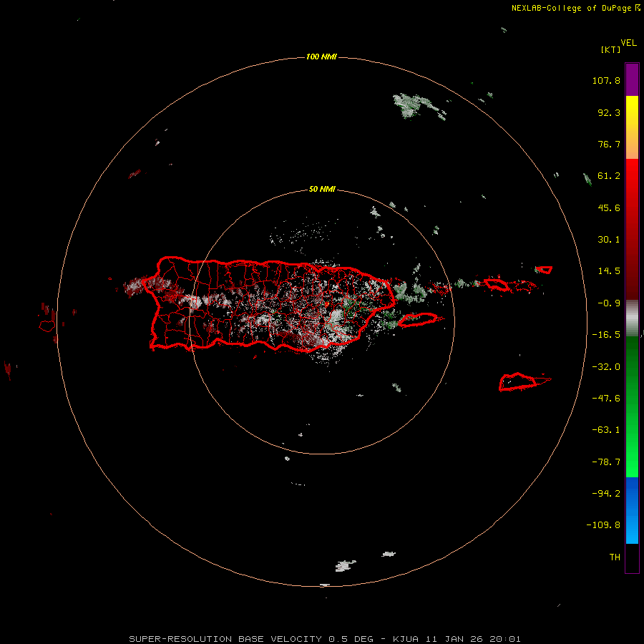Click the 45.6 velocity scale value
The height and width of the screenshot is (644, 644).
point(609,208)
